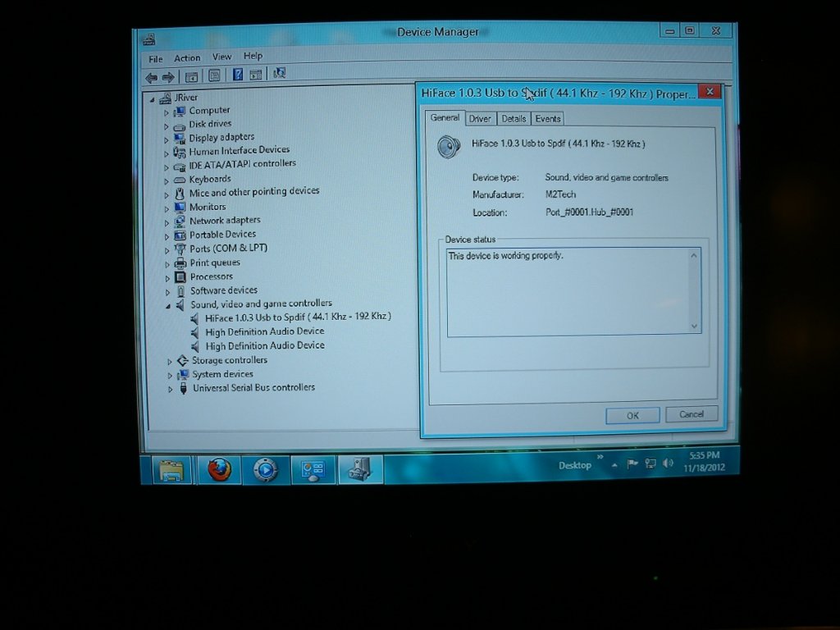Click the manufacturer value M2Tech
The image size is (840, 630).
point(560,194)
